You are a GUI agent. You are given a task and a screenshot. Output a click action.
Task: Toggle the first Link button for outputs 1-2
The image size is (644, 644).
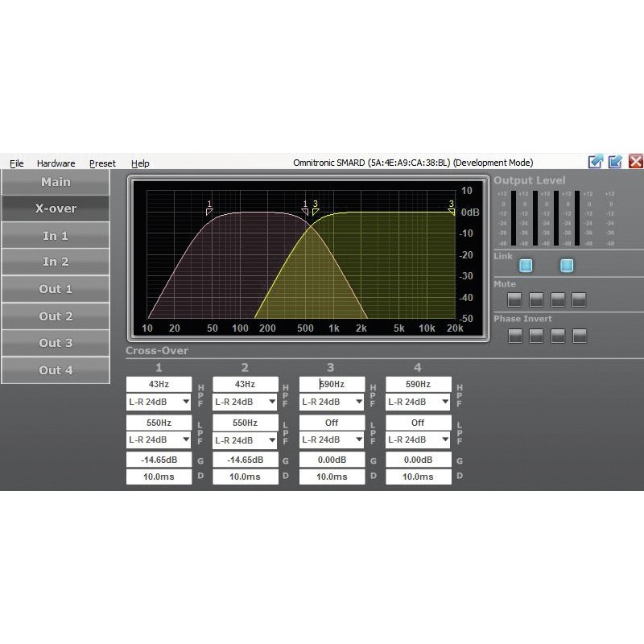[526, 266]
